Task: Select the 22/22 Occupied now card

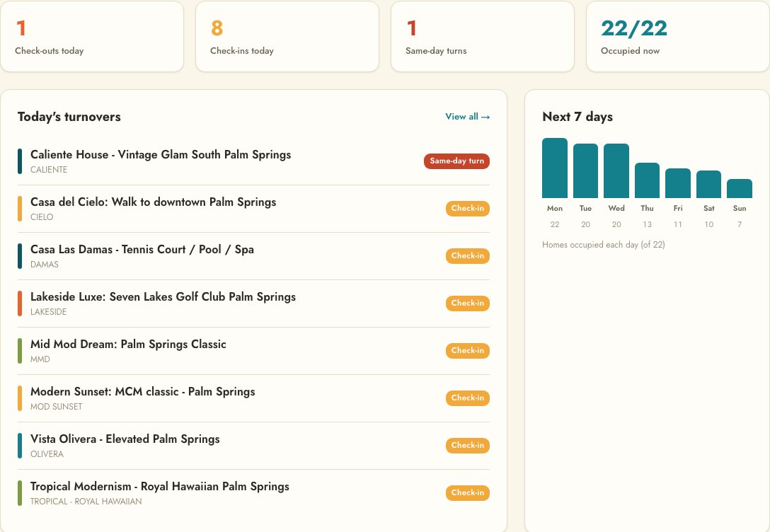Action: coord(678,36)
